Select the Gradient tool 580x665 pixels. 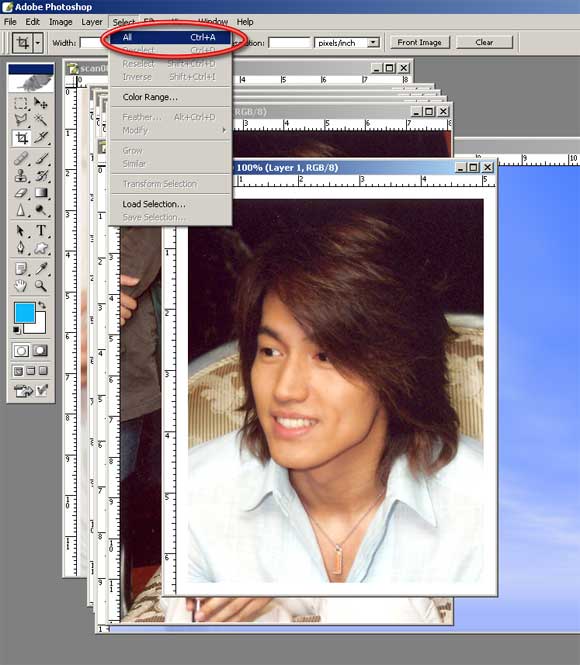tap(41, 193)
